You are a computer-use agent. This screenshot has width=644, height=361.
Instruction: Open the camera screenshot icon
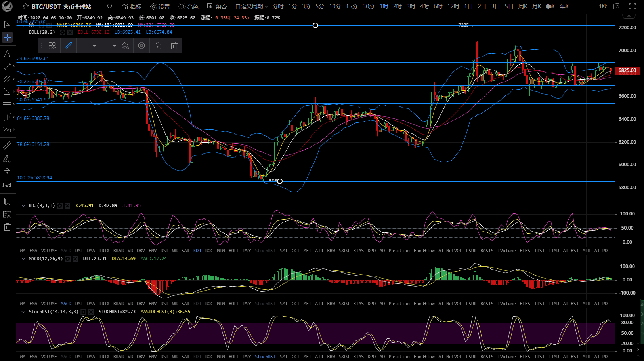(x=617, y=6)
